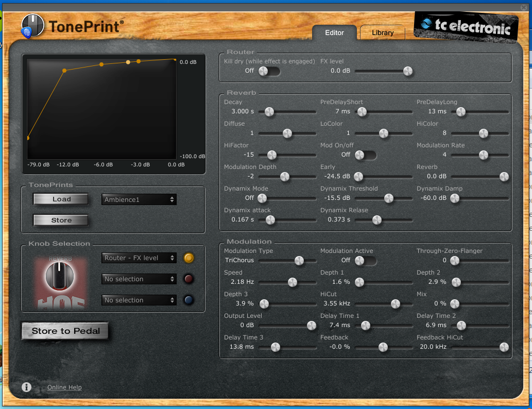Open the second knob No selection dropdown

click(x=139, y=279)
